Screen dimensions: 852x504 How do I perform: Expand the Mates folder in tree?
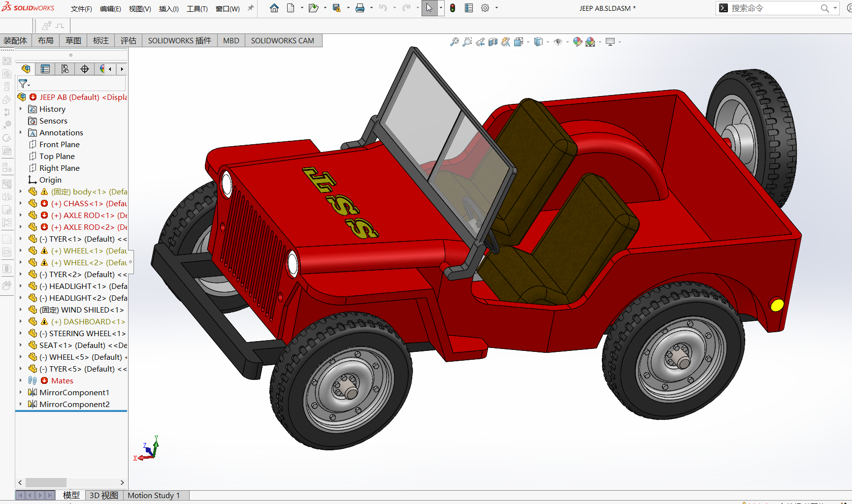(21, 380)
